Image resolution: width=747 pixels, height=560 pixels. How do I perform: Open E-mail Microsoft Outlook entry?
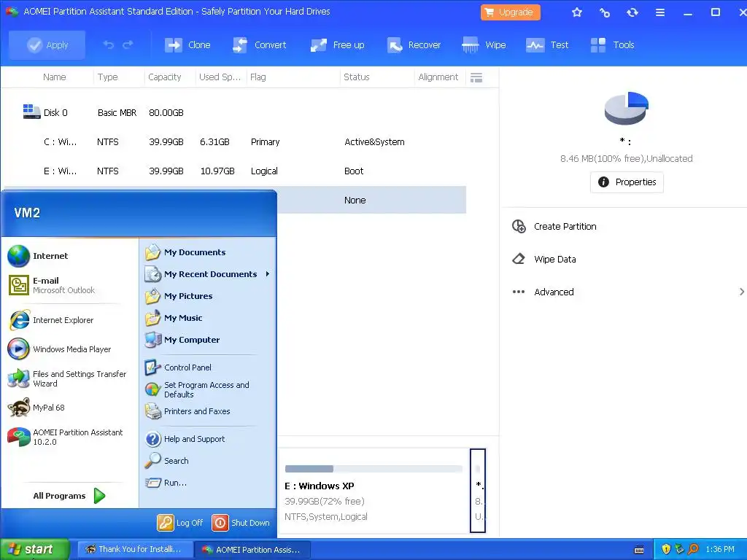pos(52,285)
